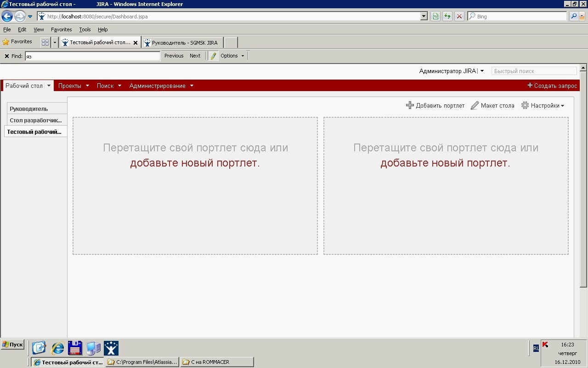Click Создать запрос to create issue
Image resolution: width=588 pixels, height=368 pixels.
(x=552, y=86)
